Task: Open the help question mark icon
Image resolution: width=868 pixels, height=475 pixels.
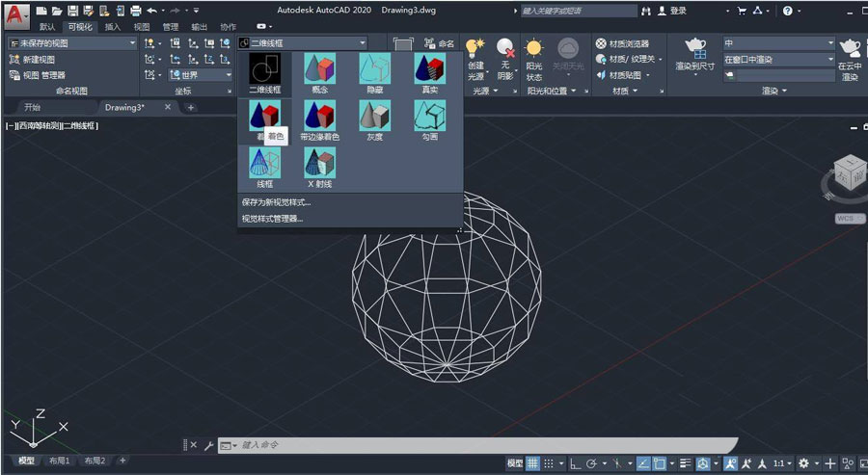Action: pos(788,11)
